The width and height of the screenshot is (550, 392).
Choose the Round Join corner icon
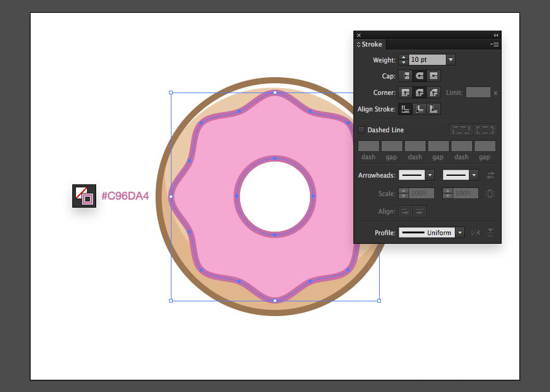click(x=420, y=92)
